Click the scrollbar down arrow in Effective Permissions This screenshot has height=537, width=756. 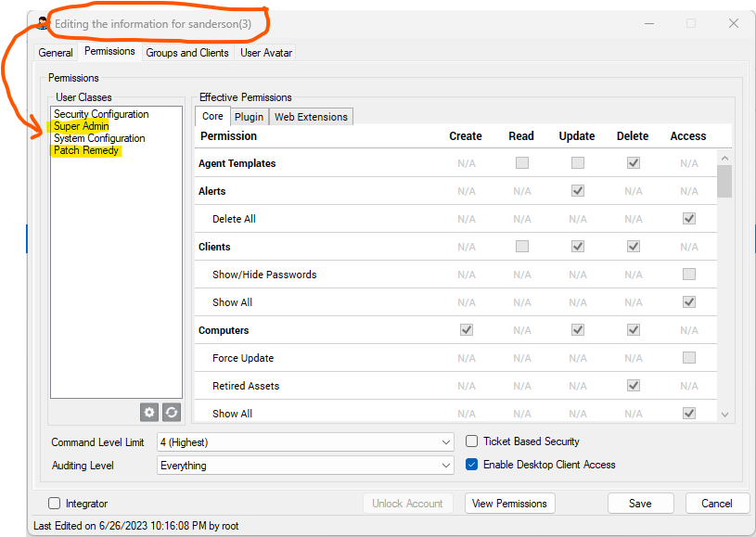pos(724,415)
